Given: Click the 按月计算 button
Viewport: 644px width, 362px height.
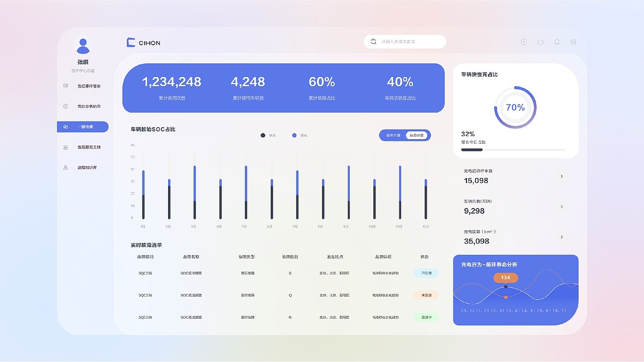Looking at the screenshot, I should point(417,135).
